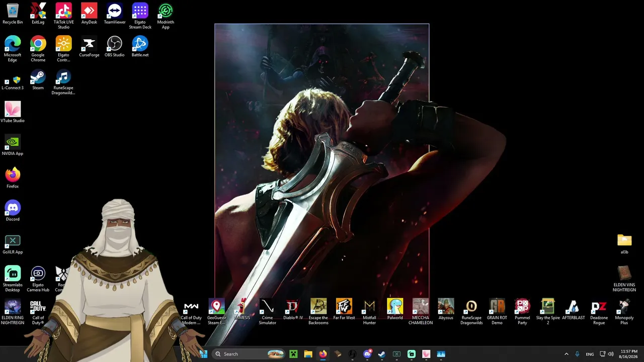The image size is (644, 362).
Task: Launch the Deadzone Rogue shortcut
Action: point(599,312)
